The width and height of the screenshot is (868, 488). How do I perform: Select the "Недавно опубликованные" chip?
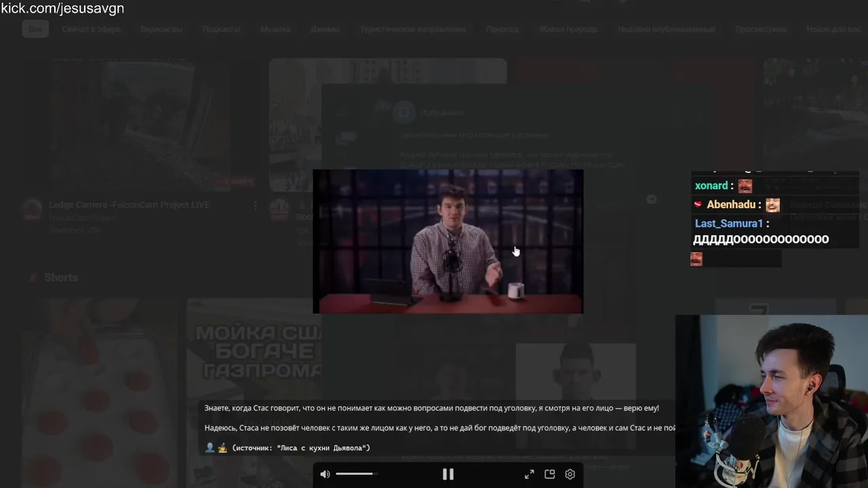point(666,29)
